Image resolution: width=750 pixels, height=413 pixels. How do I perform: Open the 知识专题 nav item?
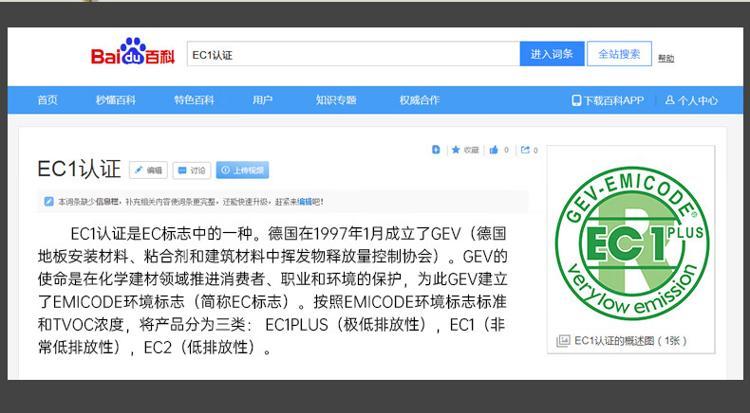(x=336, y=100)
